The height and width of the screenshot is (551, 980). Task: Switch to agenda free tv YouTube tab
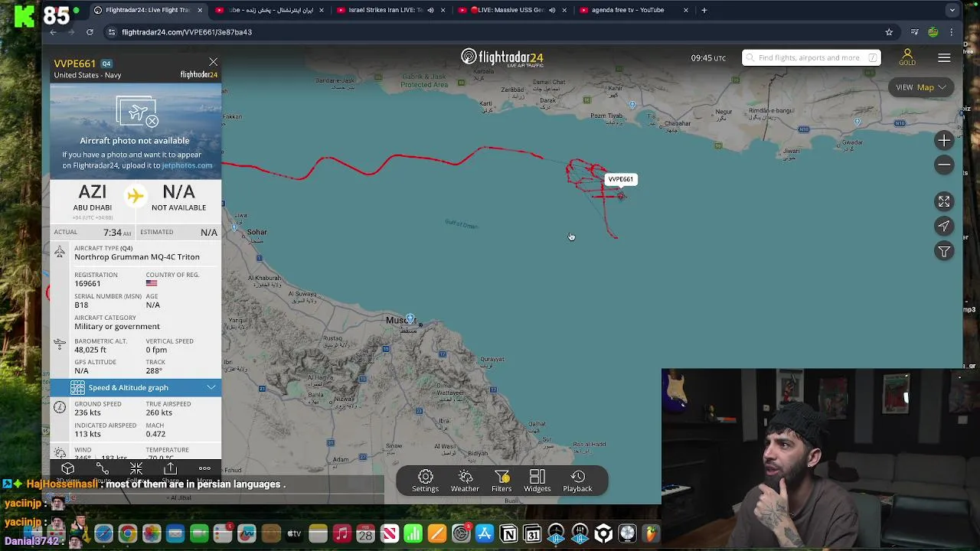coord(634,10)
